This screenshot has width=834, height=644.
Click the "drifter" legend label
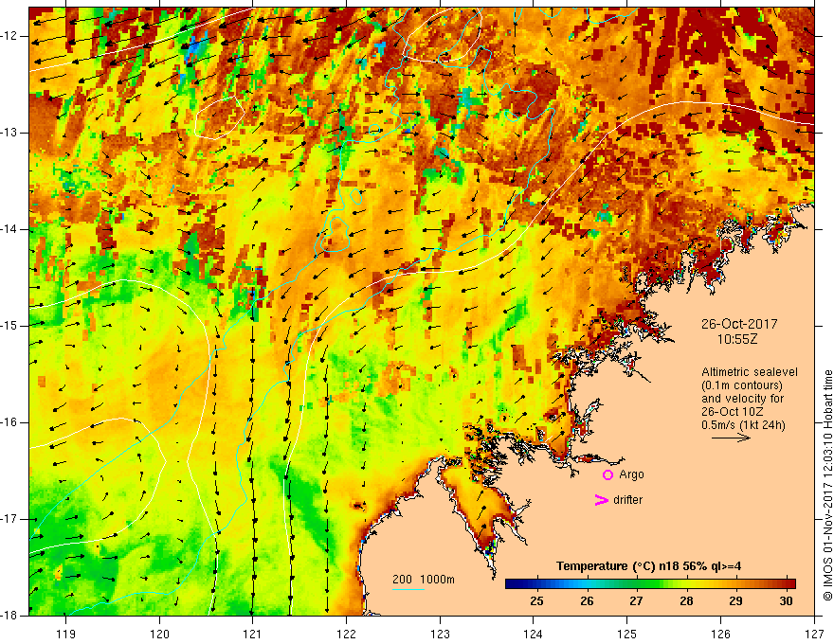627,500
